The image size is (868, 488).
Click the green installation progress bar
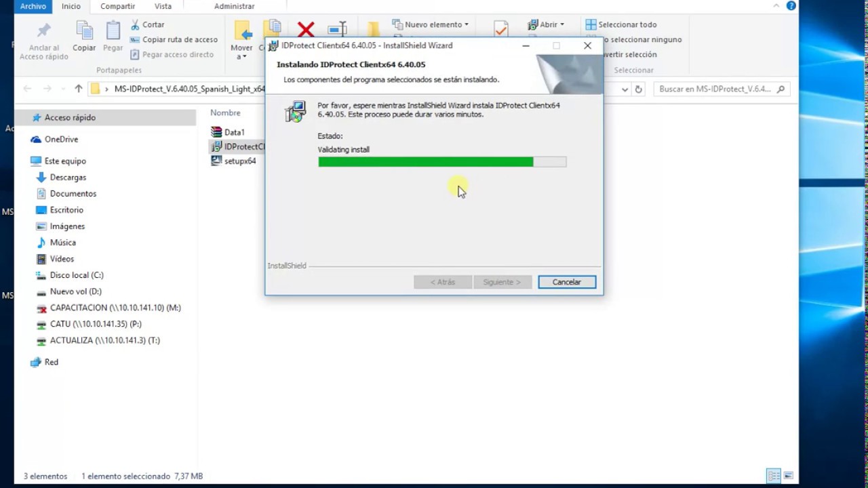pos(442,161)
